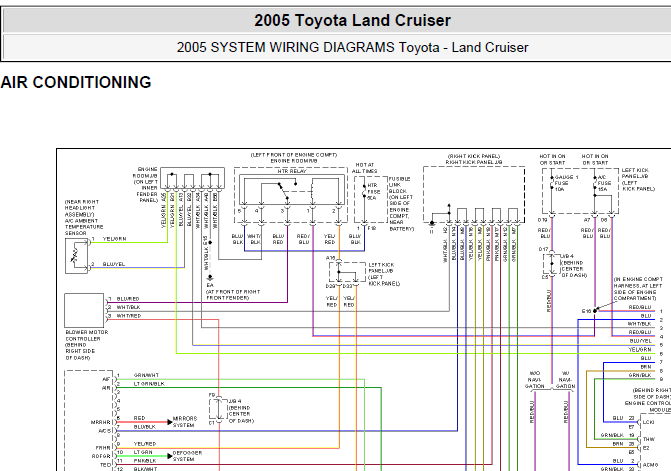671x471 pixels.
Task: Click the "BLU/BLK" wire label at pin 7
Action: [145, 427]
